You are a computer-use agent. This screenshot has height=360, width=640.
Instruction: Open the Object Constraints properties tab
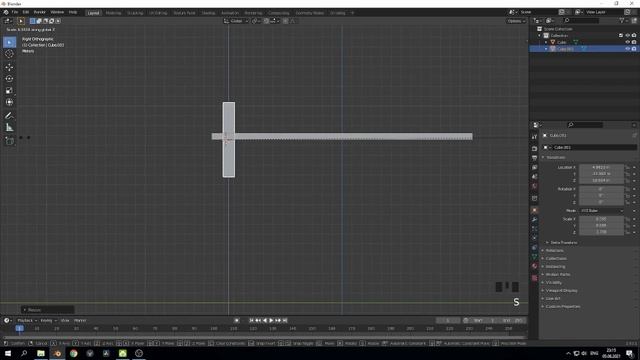click(x=534, y=247)
